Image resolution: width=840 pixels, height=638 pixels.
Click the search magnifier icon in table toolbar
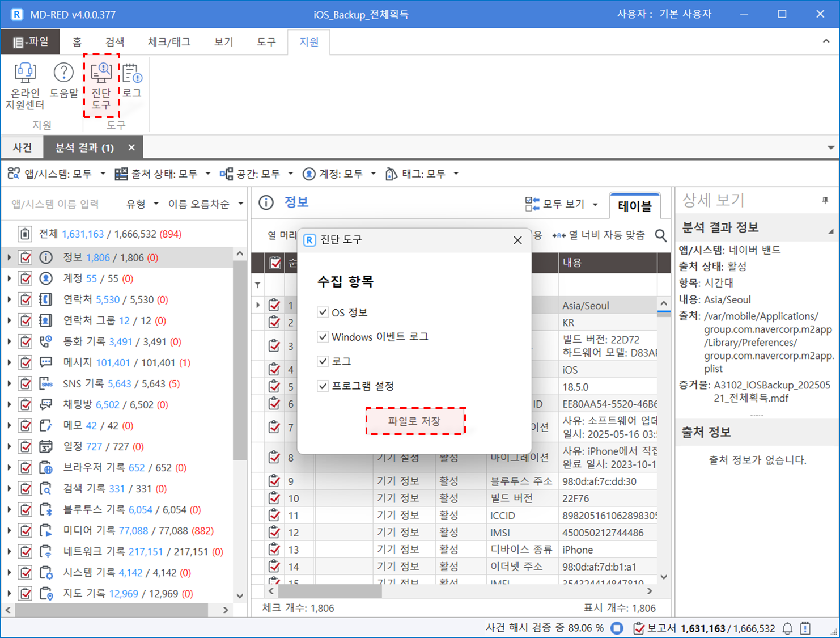660,235
